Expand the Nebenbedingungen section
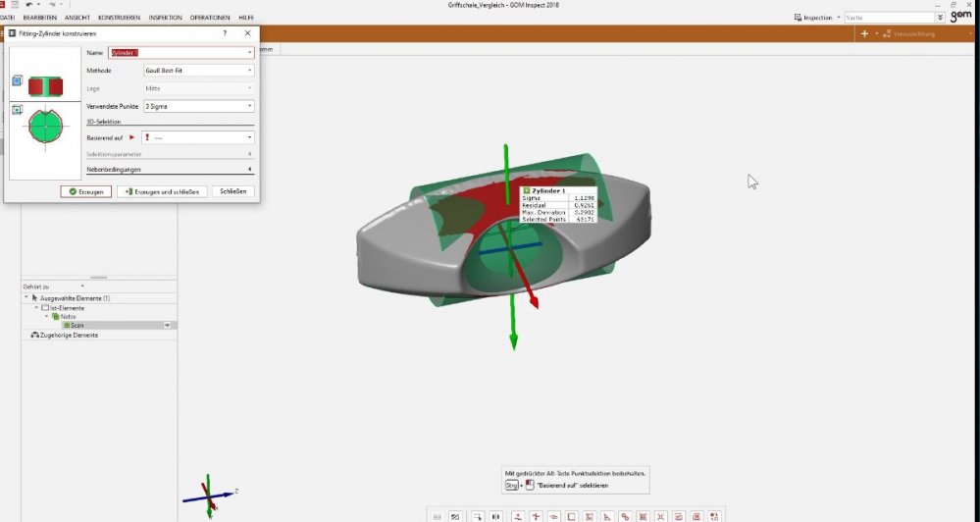Image resolution: width=980 pixels, height=522 pixels. point(248,170)
